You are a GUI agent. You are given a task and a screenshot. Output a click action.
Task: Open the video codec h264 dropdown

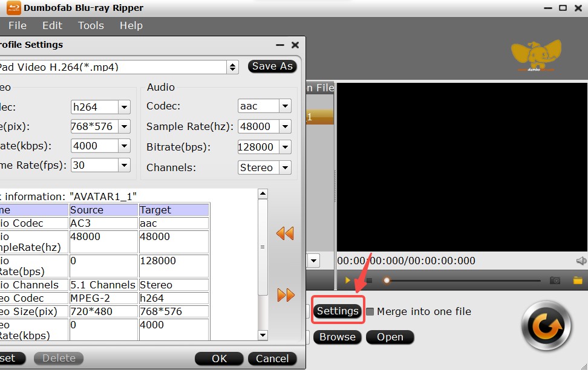click(x=125, y=106)
